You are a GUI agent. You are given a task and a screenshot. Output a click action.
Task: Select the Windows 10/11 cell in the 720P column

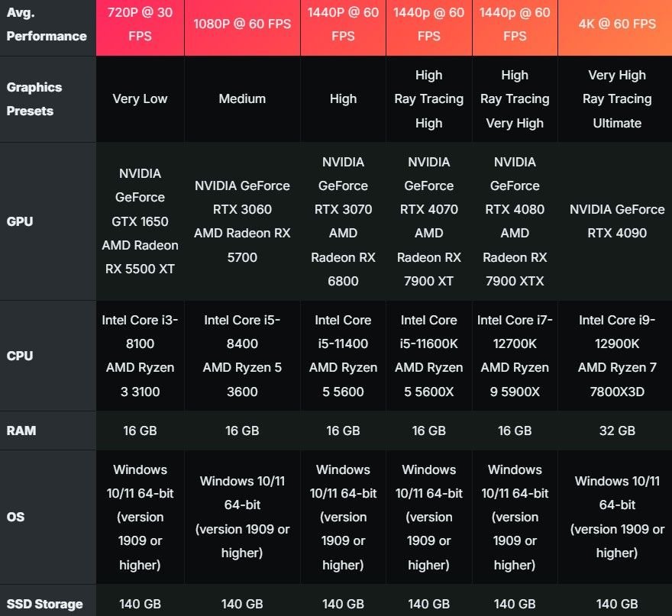tap(141, 517)
